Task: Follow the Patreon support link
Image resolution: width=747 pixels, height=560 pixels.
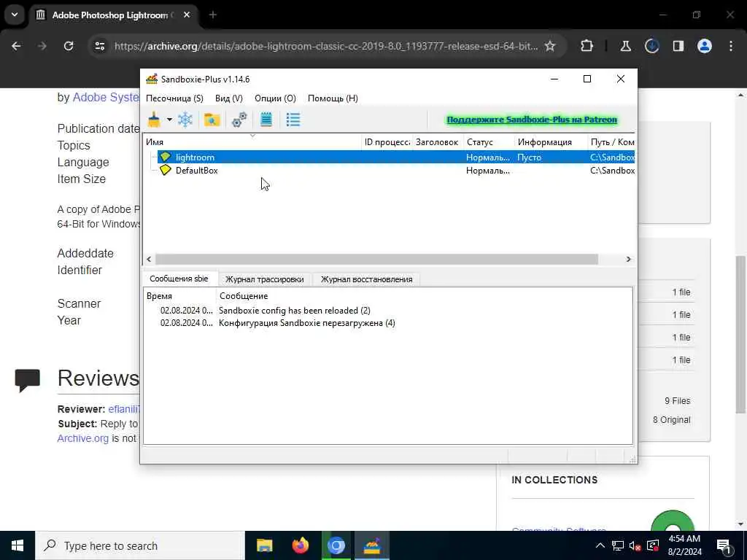Action: pos(532,120)
